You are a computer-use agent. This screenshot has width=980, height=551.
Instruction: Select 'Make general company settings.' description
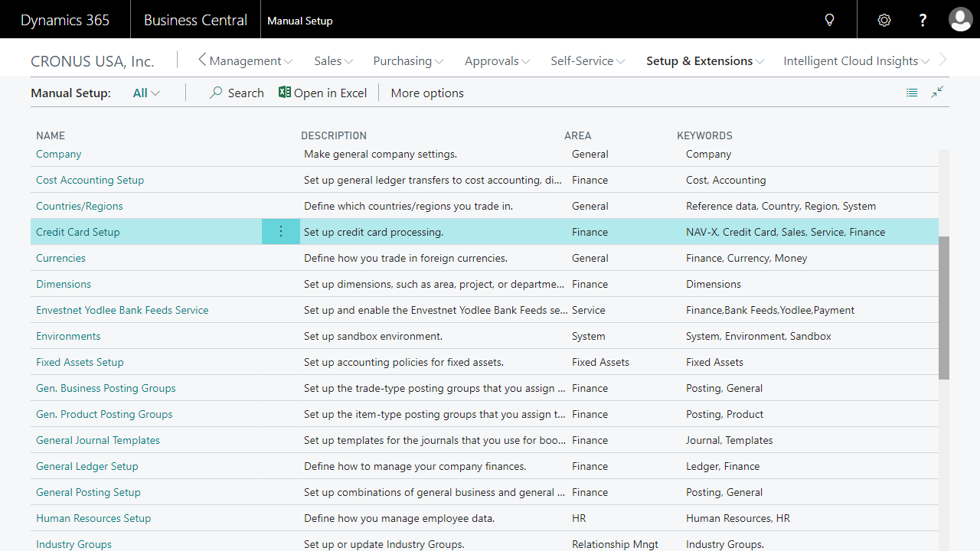(381, 154)
